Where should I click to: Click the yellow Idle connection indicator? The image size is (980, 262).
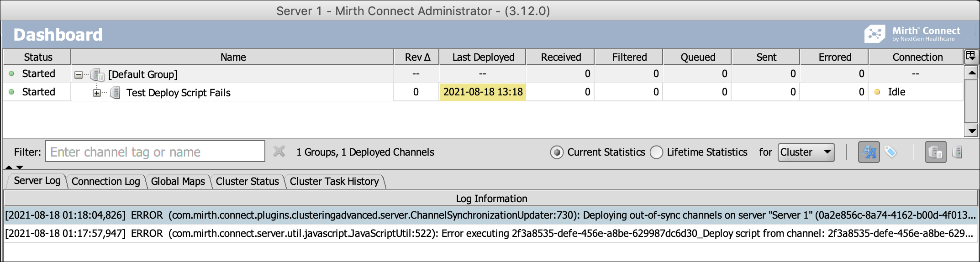pyautogui.click(x=877, y=92)
